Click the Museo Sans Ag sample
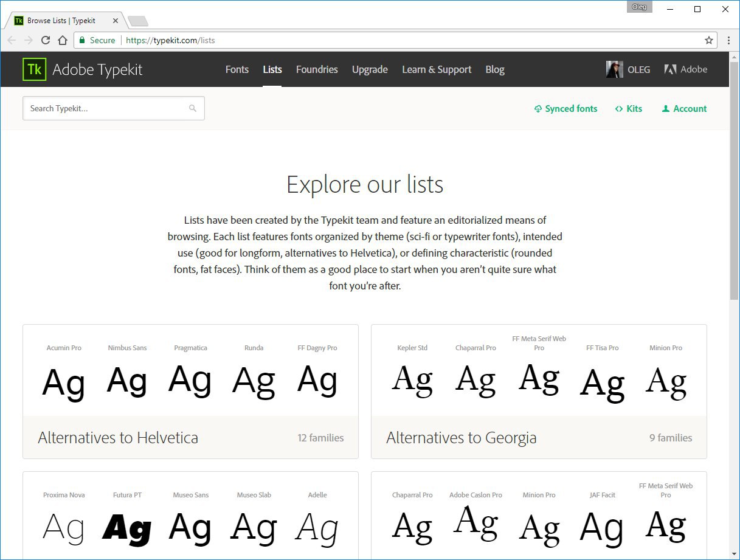 click(190, 528)
